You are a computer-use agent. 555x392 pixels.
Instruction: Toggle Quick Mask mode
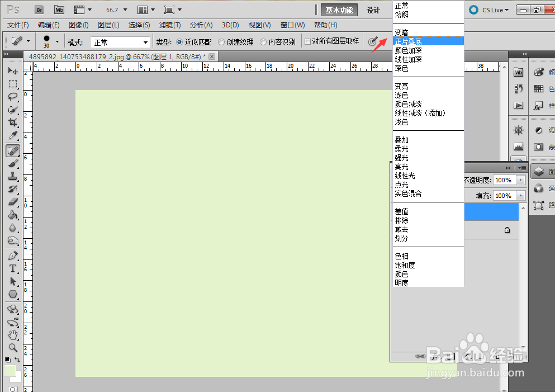(x=13, y=389)
